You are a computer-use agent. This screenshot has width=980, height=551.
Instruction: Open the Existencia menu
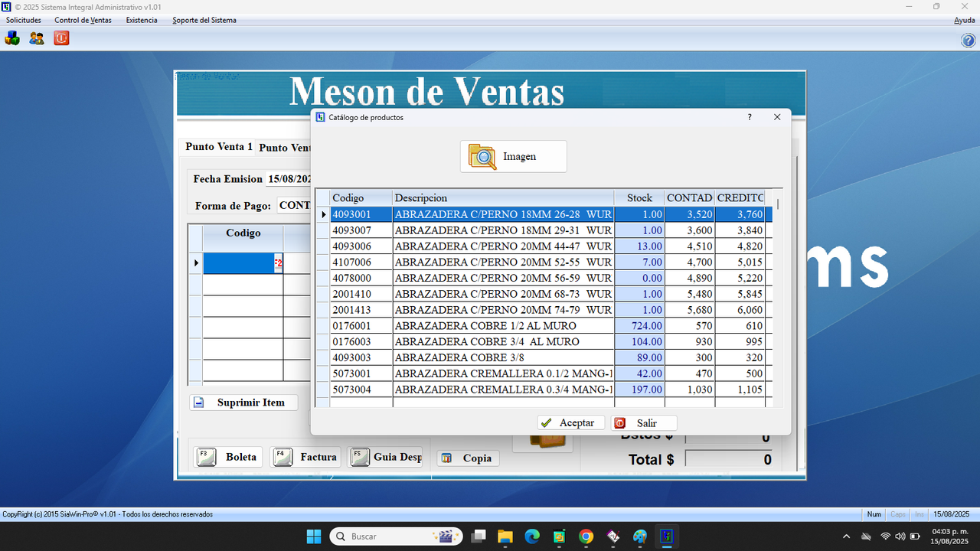tap(141, 21)
